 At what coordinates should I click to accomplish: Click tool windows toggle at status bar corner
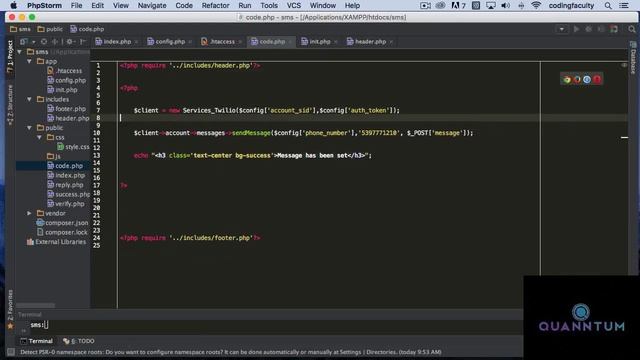(11, 352)
